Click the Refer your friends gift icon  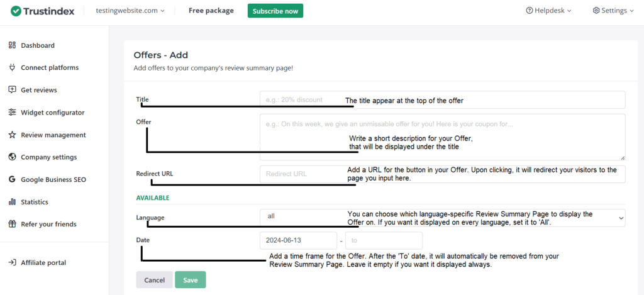tap(12, 224)
